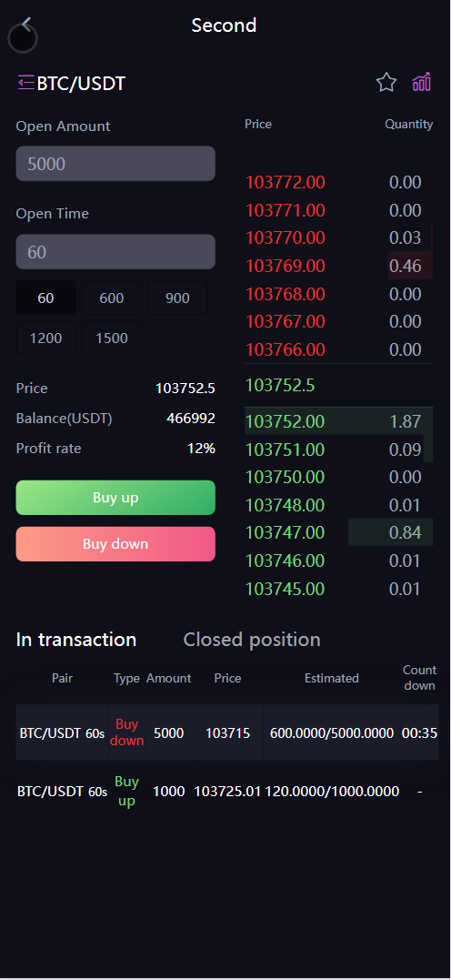Open the chart view icon
Viewport: 451px width, 980px height.
coord(422,82)
